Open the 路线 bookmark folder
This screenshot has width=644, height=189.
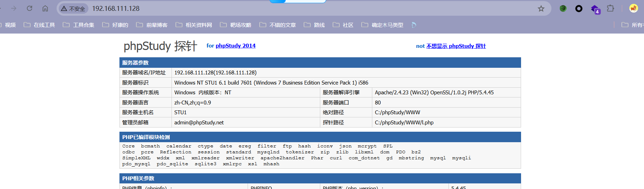[314, 25]
